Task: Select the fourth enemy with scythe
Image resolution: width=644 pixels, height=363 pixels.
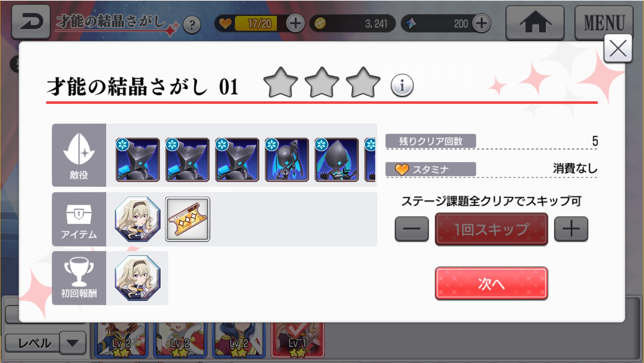Action: [287, 160]
